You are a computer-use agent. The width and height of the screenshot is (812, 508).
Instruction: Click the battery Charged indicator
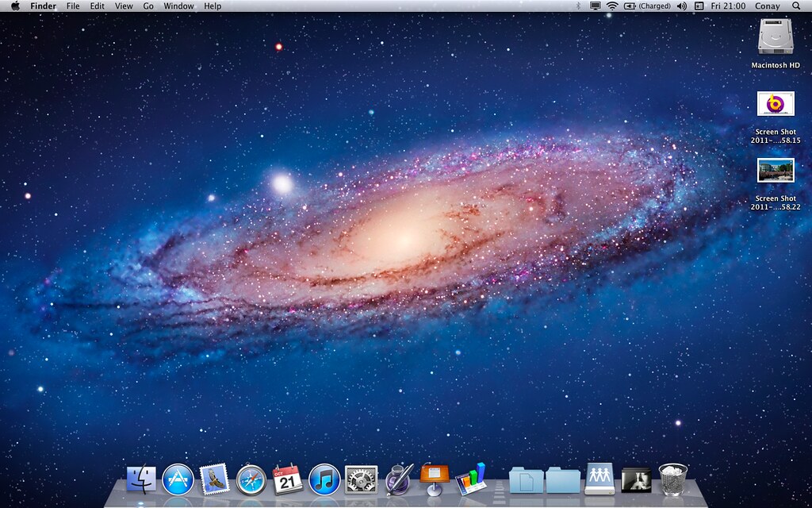(x=647, y=6)
